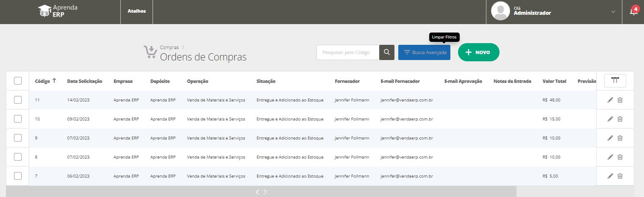Edit purchase order 9 with pencil icon

tap(610, 138)
